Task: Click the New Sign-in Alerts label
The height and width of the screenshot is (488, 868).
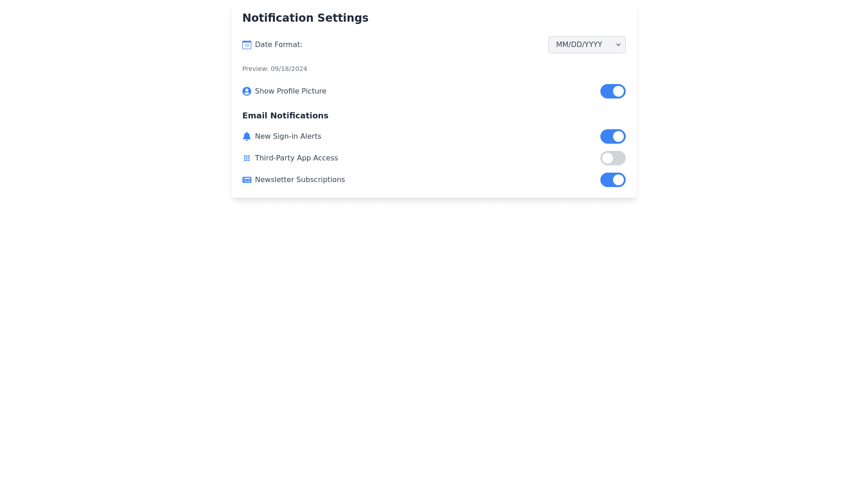Action: click(x=288, y=136)
